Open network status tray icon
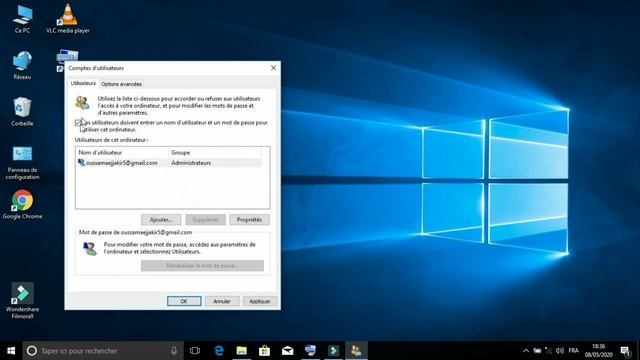The image size is (640, 360). pyautogui.click(x=549, y=351)
